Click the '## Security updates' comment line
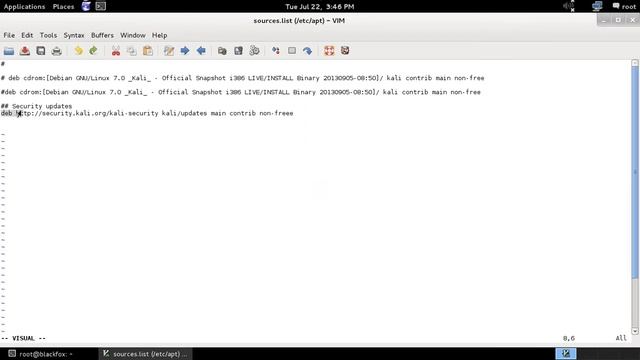This screenshot has height=360, width=640. point(36,106)
